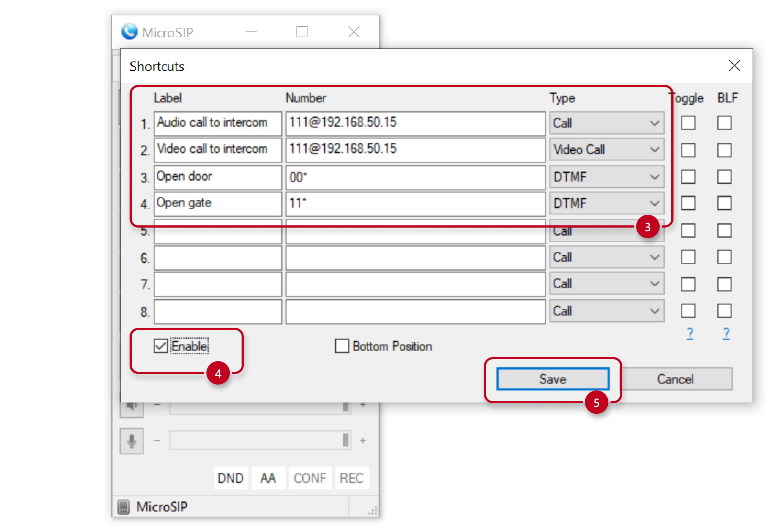Screen dimensions: 776x532
Task: Open the Type dropdown in row 7
Action: point(607,284)
